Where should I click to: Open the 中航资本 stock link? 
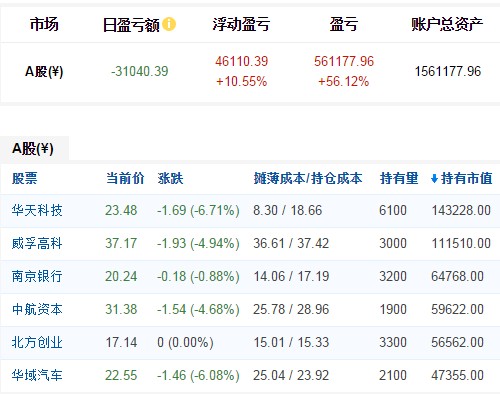click(37, 309)
